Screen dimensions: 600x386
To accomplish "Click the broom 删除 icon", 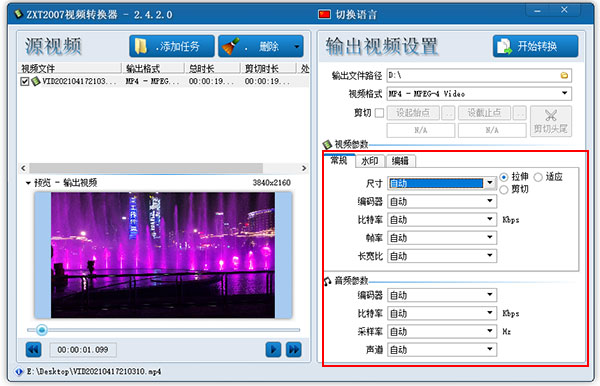I will tap(231, 46).
